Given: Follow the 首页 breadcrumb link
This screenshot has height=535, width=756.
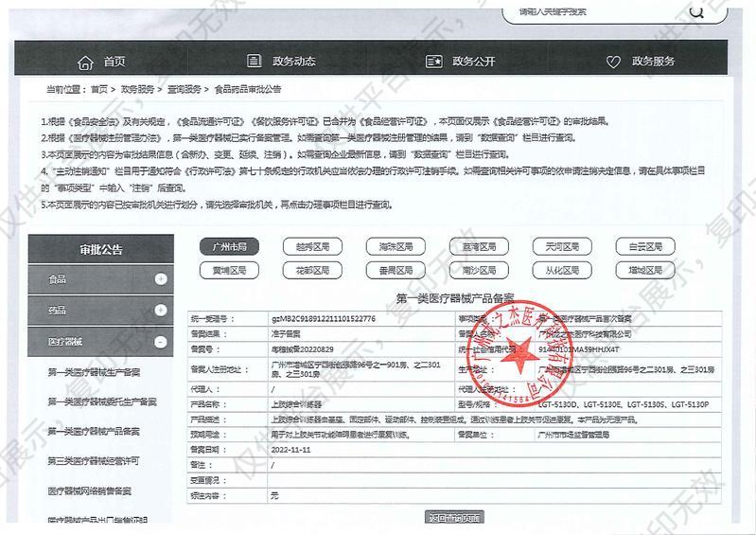Looking at the screenshot, I should pyautogui.click(x=99, y=89).
